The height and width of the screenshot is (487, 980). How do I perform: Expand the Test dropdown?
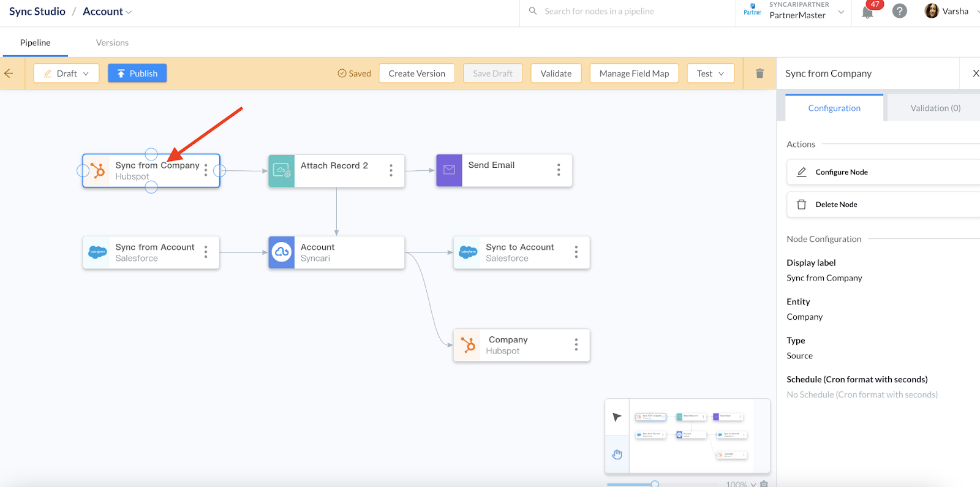pos(710,74)
